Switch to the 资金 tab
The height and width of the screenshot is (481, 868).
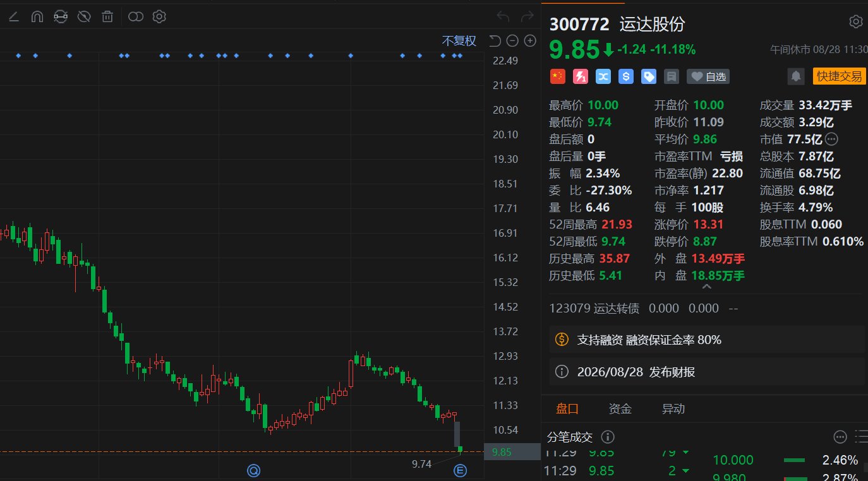620,409
